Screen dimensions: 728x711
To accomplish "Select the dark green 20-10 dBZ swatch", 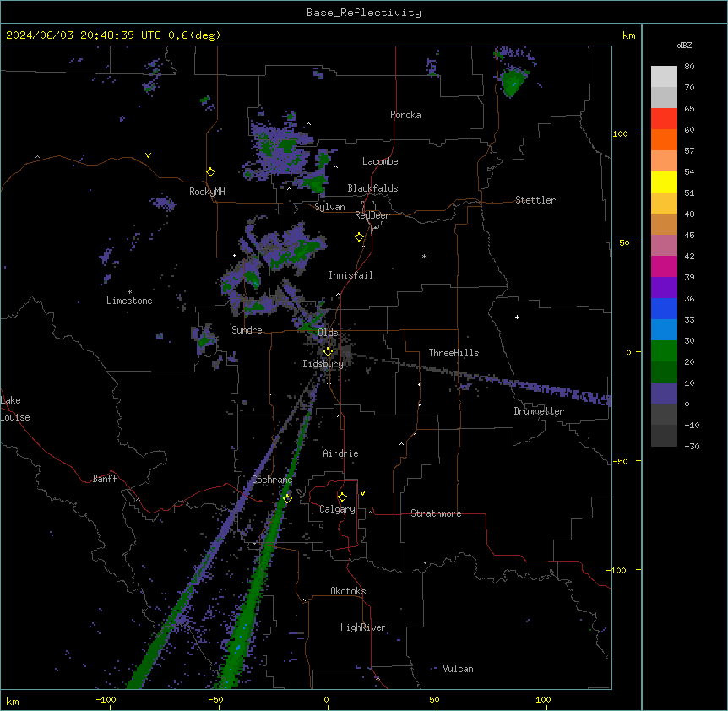I will point(664,372).
